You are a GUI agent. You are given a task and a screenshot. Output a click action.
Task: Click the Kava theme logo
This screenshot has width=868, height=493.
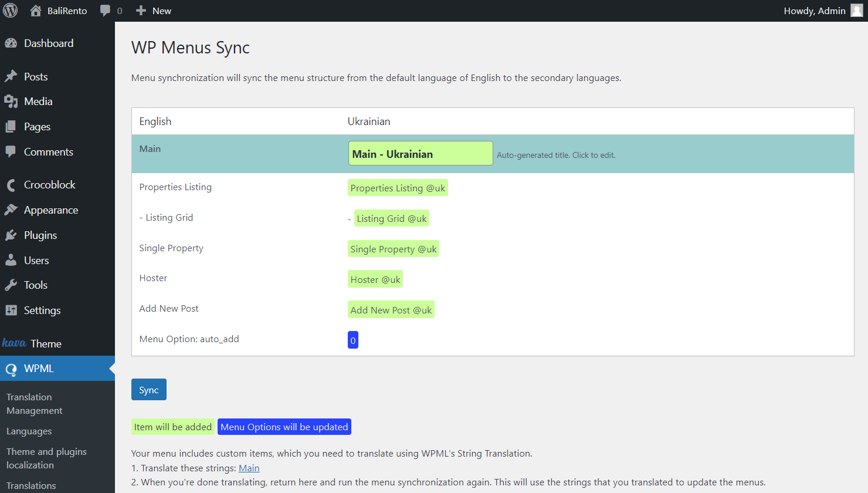pyautogui.click(x=14, y=343)
